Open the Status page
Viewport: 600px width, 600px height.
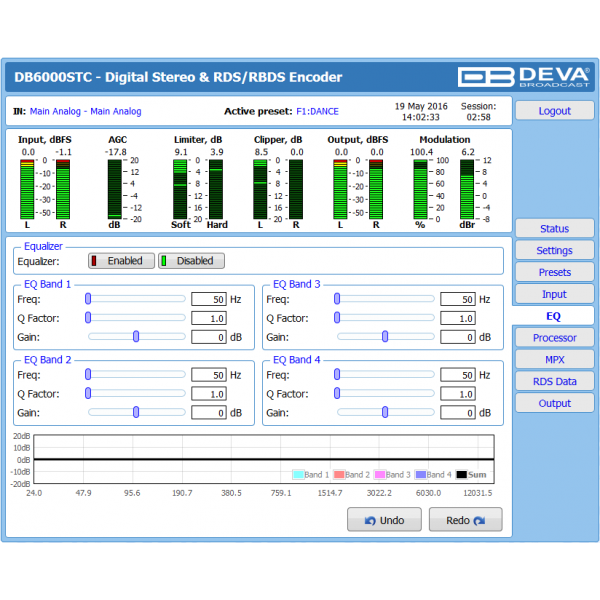[x=554, y=229]
